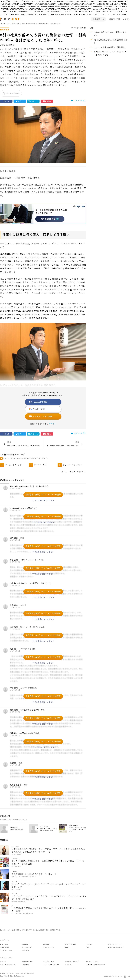Follow チェンジ・マネジメント keyword plus icon
130x980 pixels.
coord(59,465)
